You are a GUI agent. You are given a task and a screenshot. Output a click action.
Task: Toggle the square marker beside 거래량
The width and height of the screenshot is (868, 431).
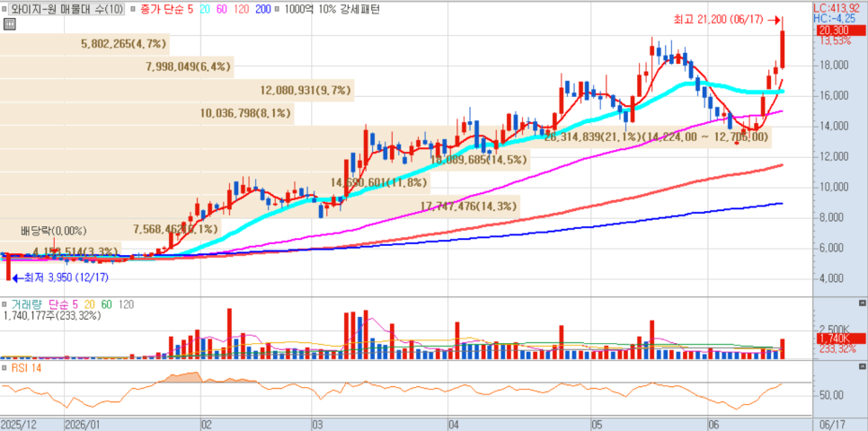pos(5,304)
